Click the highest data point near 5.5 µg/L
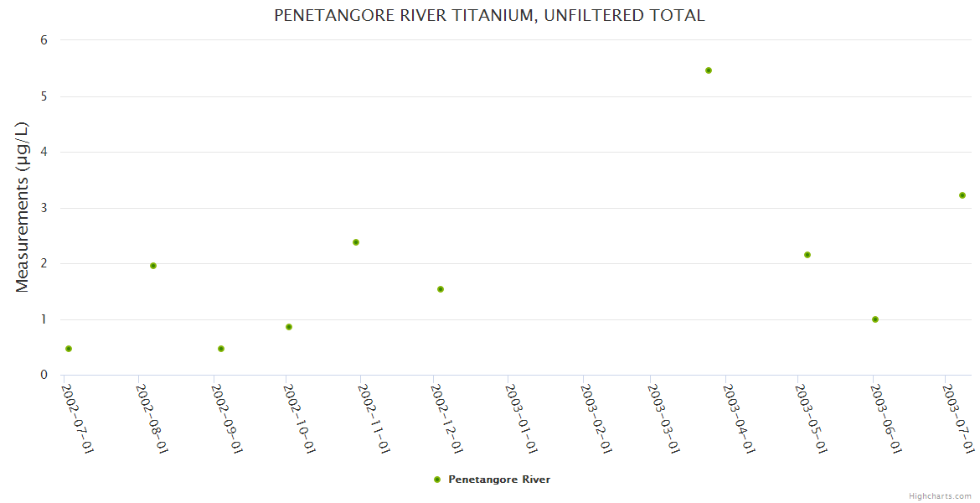This screenshot has height=503, width=980. click(x=709, y=70)
